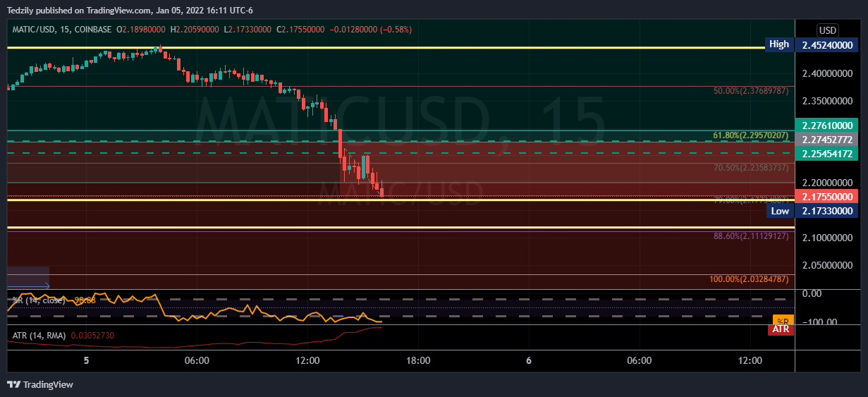Click the 0.00 level on %R scale

coord(811,293)
